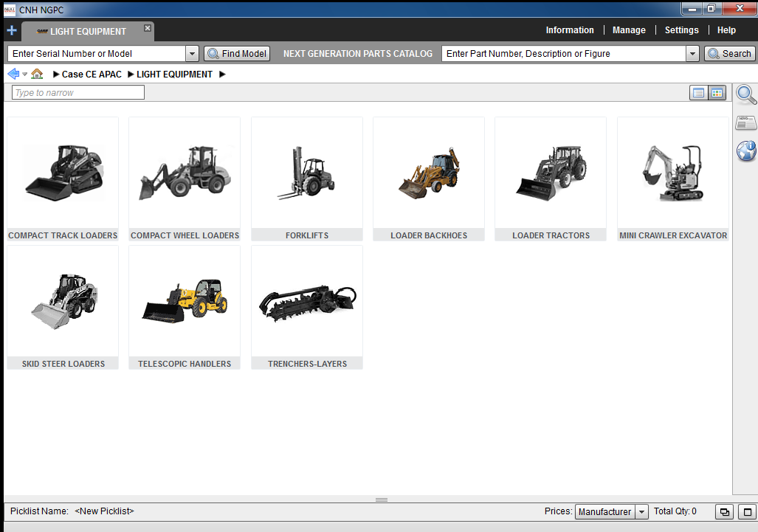The image size is (758, 532).
Task: Click the maximize panel icon in status bar
Action: [x=748, y=512]
